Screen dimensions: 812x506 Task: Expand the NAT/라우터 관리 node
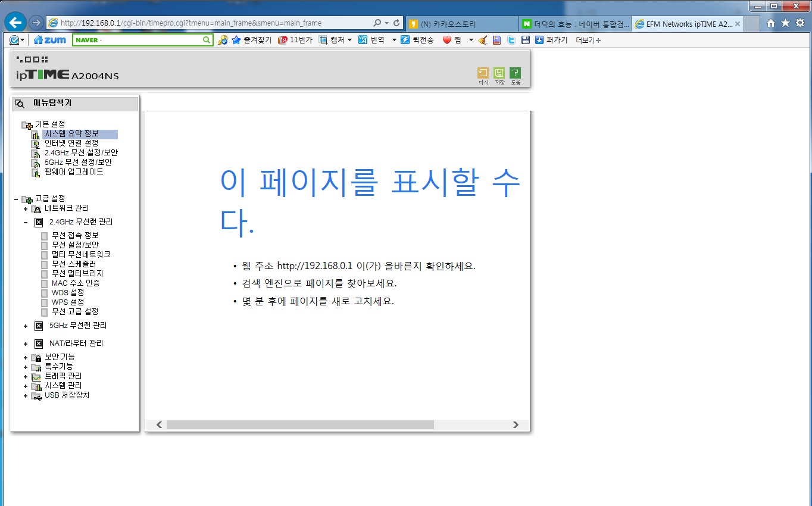pyautogui.click(x=26, y=344)
